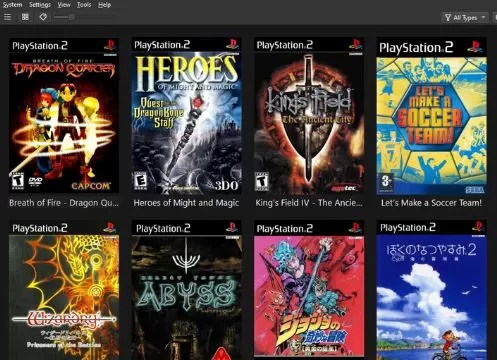Open the Tools menu
The width and height of the screenshot is (497, 360).
84,5
